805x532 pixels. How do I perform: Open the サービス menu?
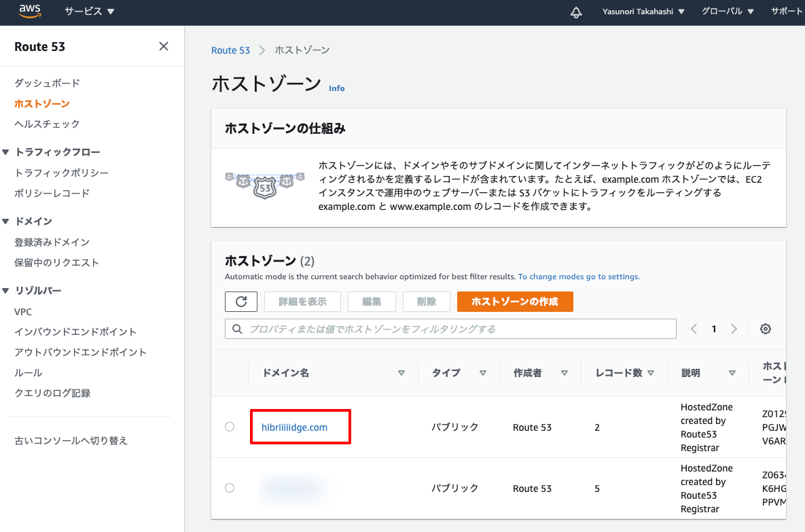click(88, 12)
